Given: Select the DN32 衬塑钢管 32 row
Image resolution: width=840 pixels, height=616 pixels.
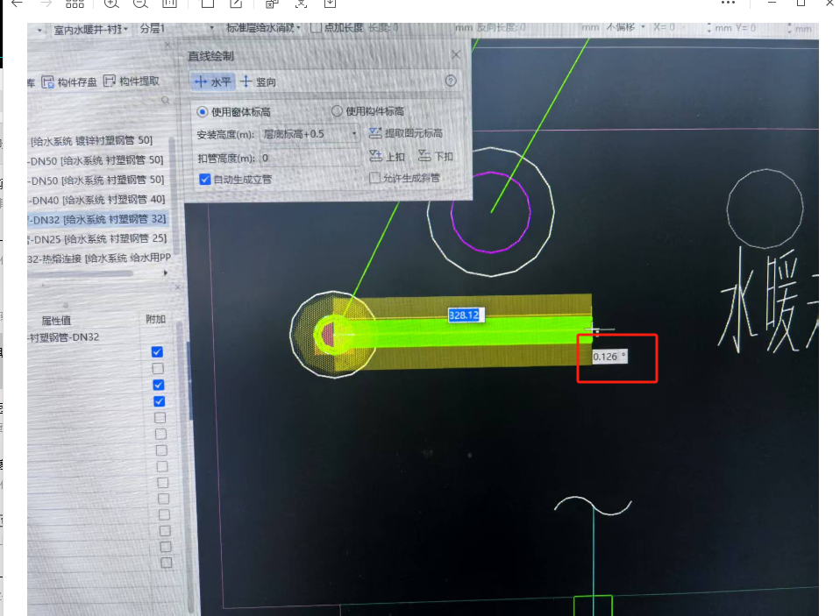Looking at the screenshot, I should click(x=98, y=219).
